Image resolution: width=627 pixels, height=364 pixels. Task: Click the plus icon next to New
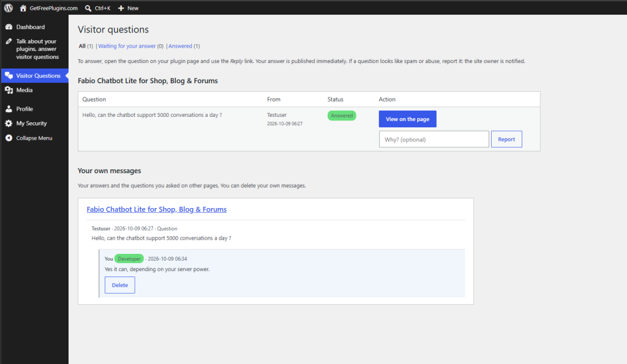(121, 8)
